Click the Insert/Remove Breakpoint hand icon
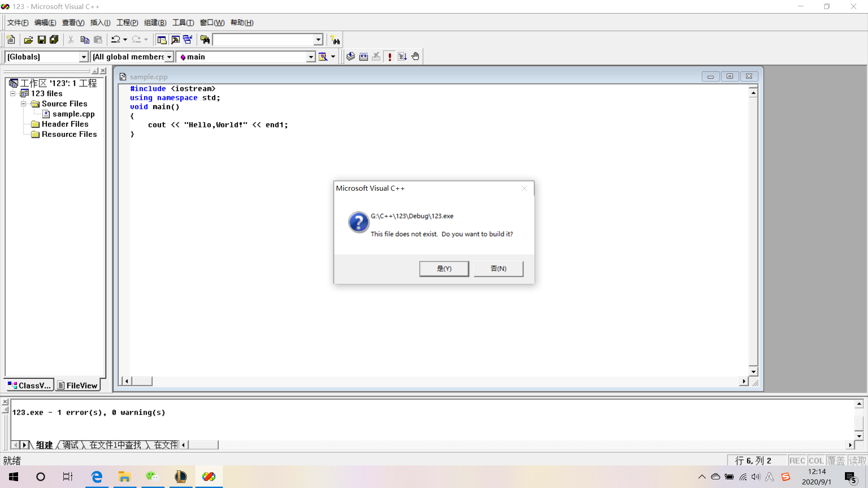This screenshot has width=868, height=488. pos(415,56)
